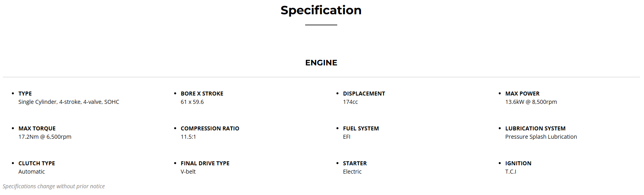Click the 61 x 59.6 value

pos(192,102)
